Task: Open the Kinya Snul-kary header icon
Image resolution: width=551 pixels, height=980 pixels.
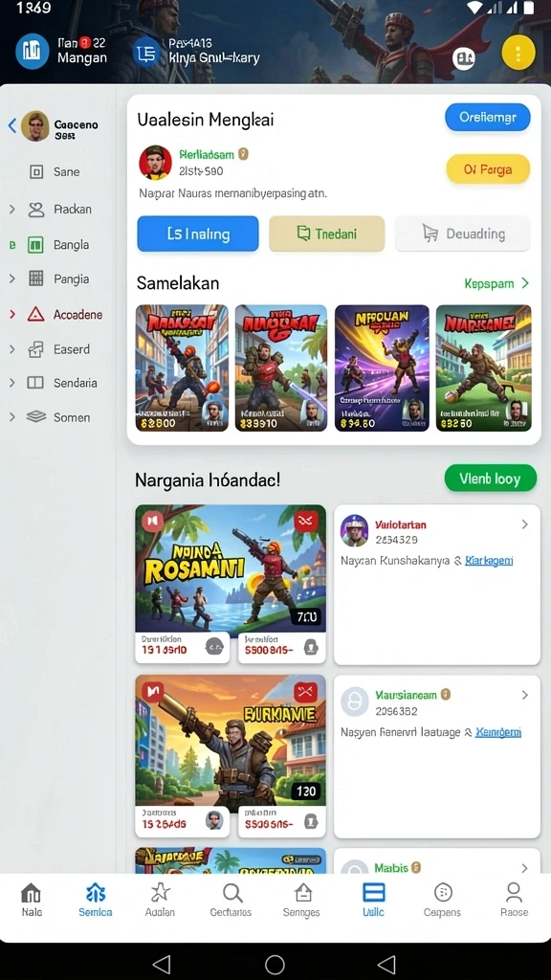Action: [147, 52]
